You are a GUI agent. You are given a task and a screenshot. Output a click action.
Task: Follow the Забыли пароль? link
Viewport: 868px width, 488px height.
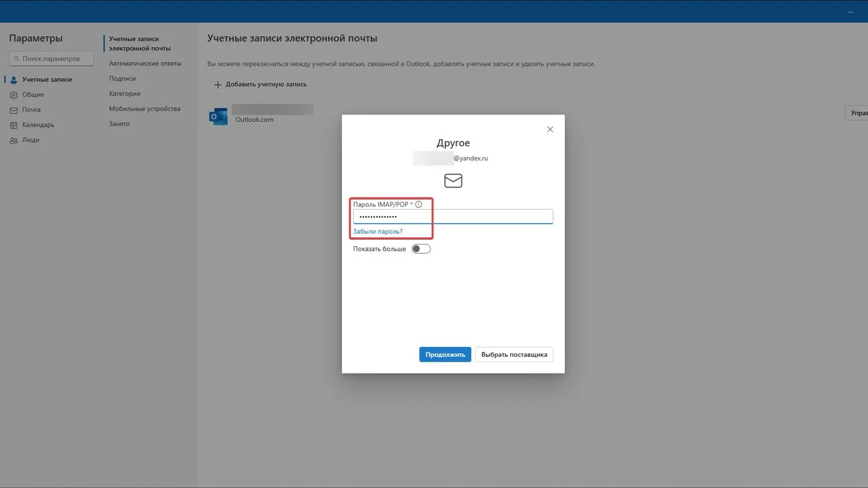[x=378, y=231]
